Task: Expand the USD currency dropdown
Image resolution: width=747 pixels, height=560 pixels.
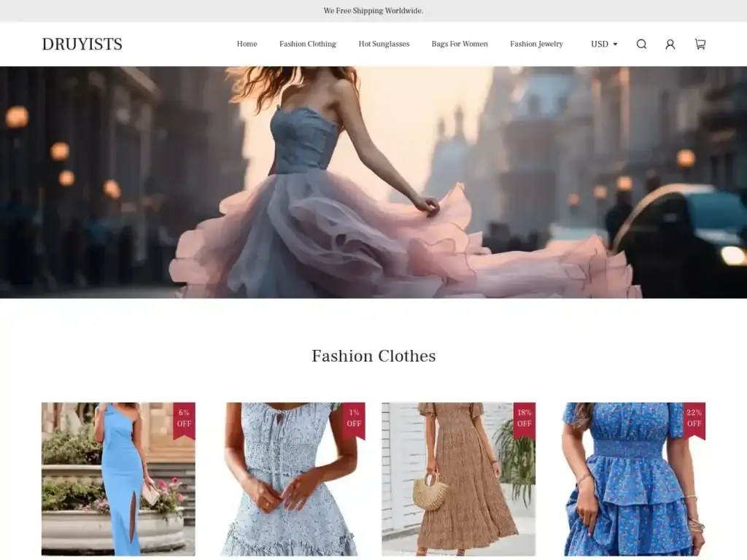Action: pos(604,44)
